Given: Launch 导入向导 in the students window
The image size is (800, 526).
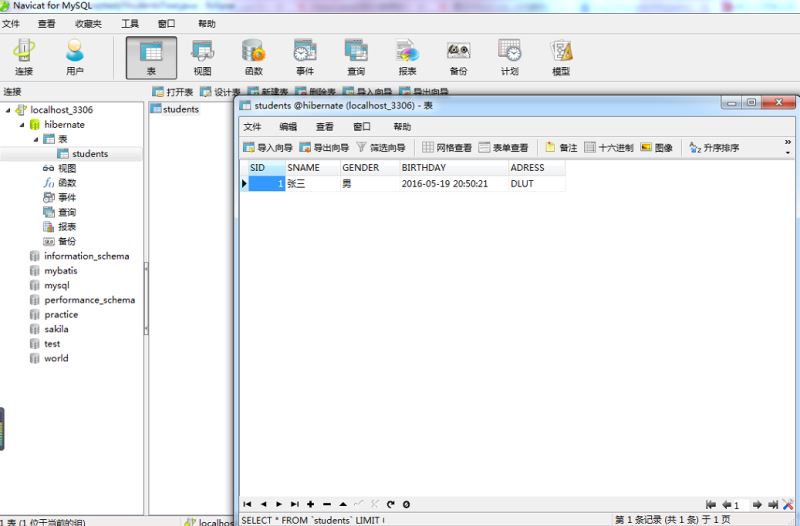Looking at the screenshot, I should [x=268, y=147].
